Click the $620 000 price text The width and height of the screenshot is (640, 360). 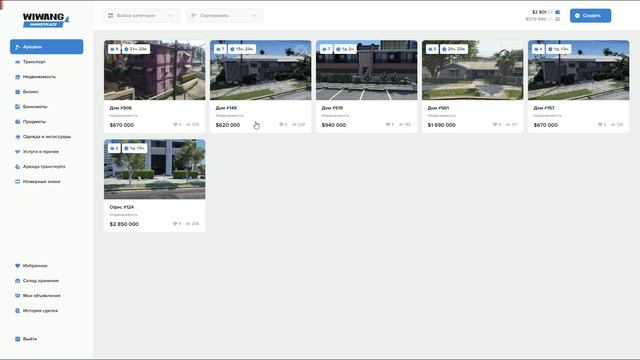[228, 125]
